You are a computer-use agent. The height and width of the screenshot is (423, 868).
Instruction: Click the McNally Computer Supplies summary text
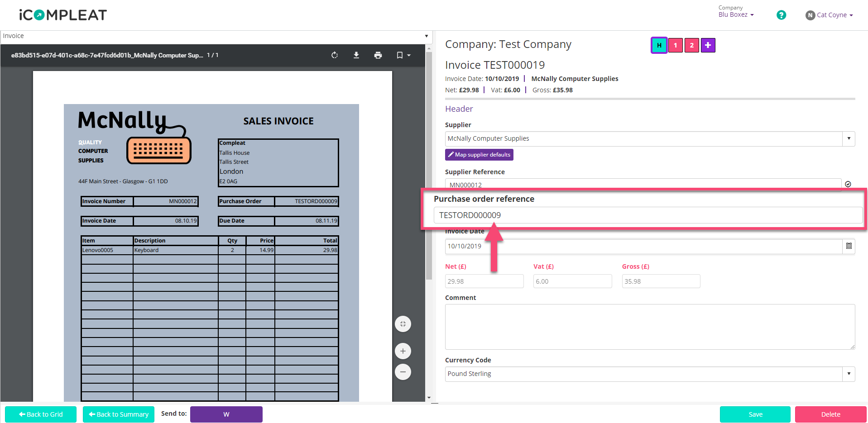(575, 79)
